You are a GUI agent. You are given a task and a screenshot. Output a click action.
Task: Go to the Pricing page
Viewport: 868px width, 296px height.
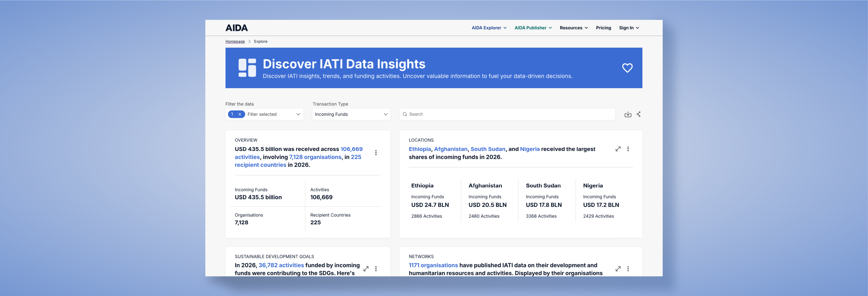click(x=603, y=28)
